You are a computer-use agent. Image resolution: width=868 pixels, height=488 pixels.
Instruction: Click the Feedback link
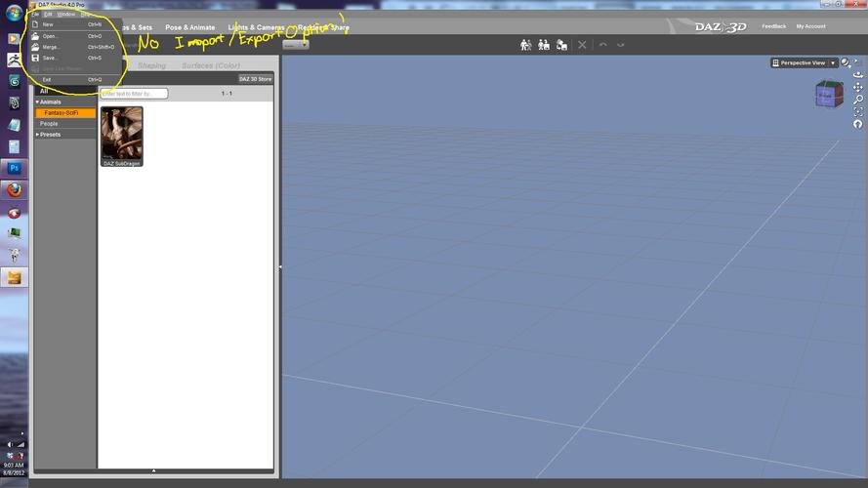(x=774, y=26)
